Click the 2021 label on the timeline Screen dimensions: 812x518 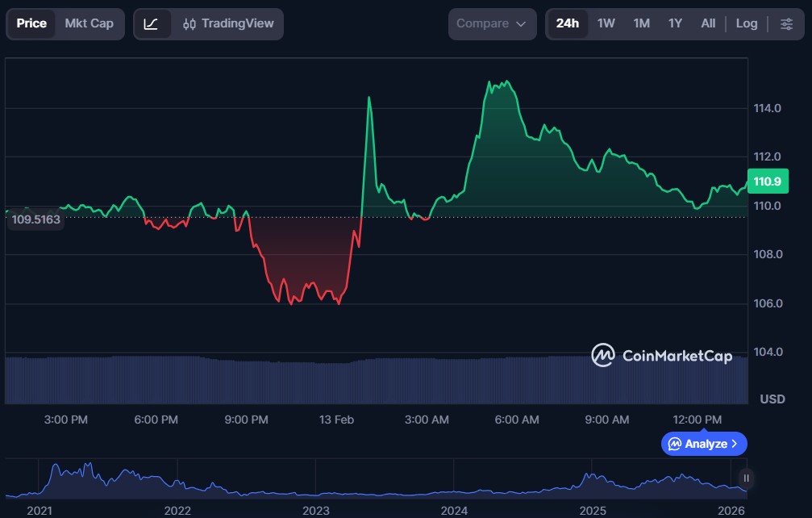point(39,511)
